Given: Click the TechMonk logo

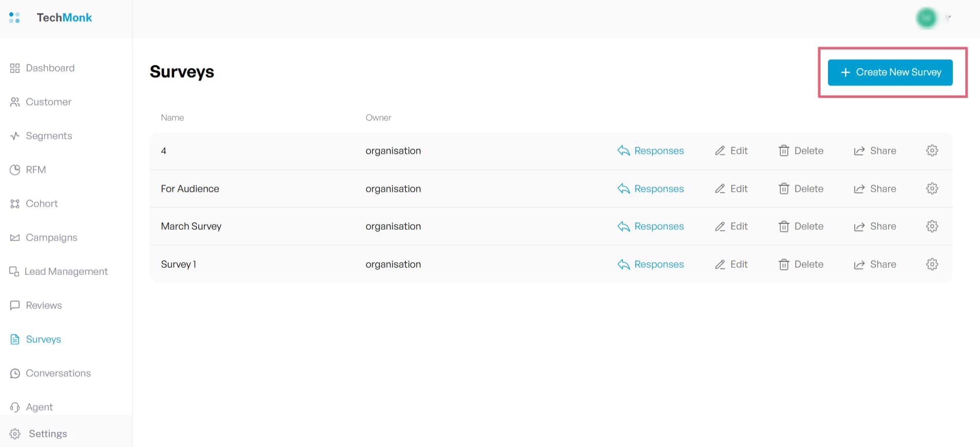Looking at the screenshot, I should (x=50, y=17).
